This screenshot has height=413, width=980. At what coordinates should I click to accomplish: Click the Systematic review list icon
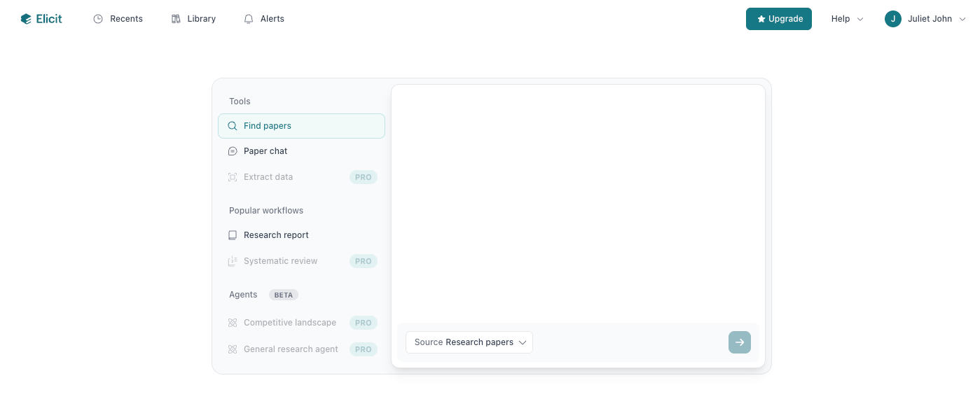pyautogui.click(x=232, y=260)
